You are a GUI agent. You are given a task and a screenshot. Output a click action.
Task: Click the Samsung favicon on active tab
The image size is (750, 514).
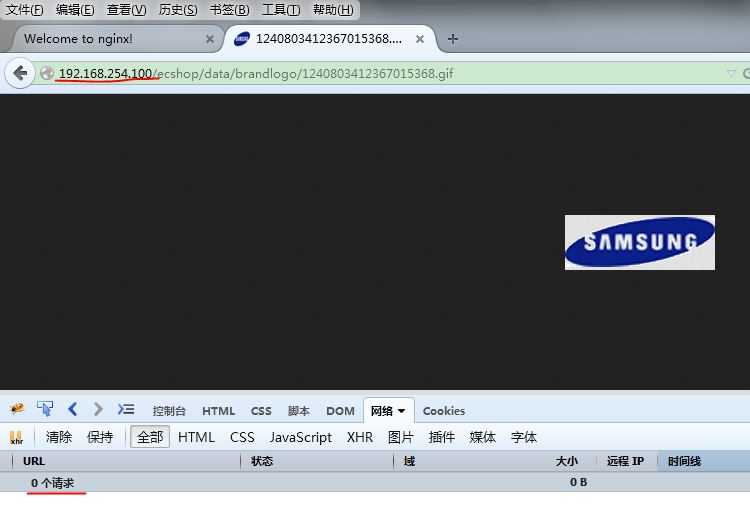242,39
